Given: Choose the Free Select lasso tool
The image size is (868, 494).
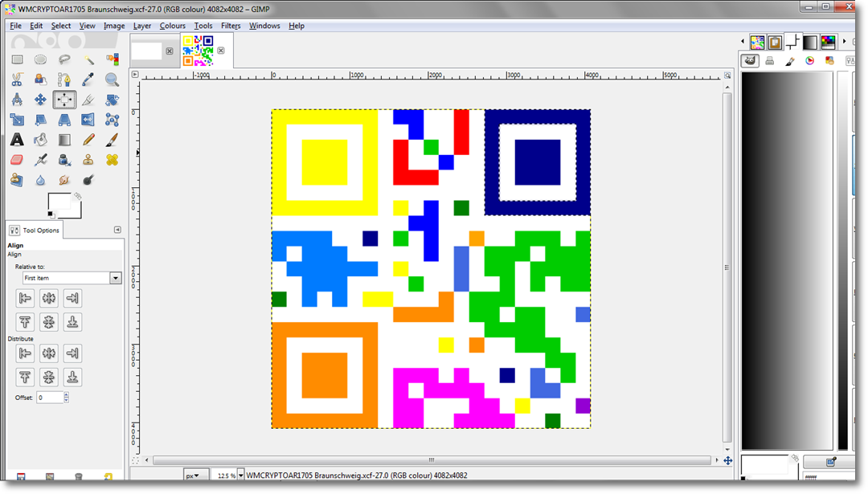Looking at the screenshot, I should click(x=64, y=59).
